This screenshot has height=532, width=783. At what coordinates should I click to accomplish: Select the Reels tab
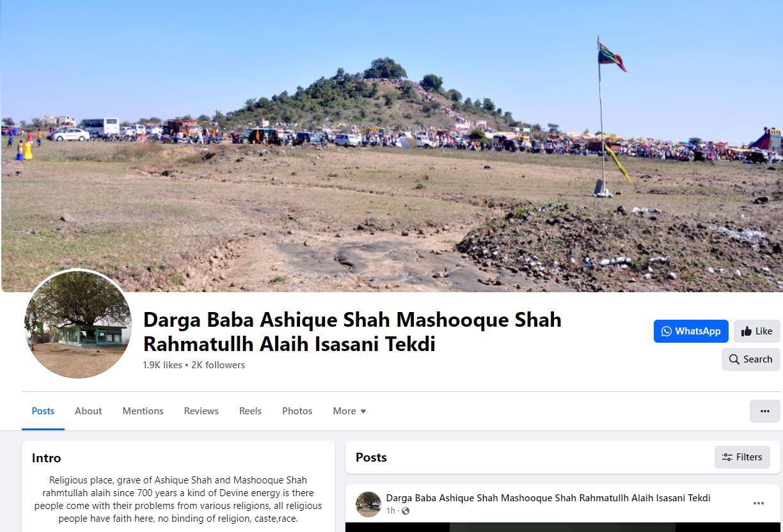(250, 411)
